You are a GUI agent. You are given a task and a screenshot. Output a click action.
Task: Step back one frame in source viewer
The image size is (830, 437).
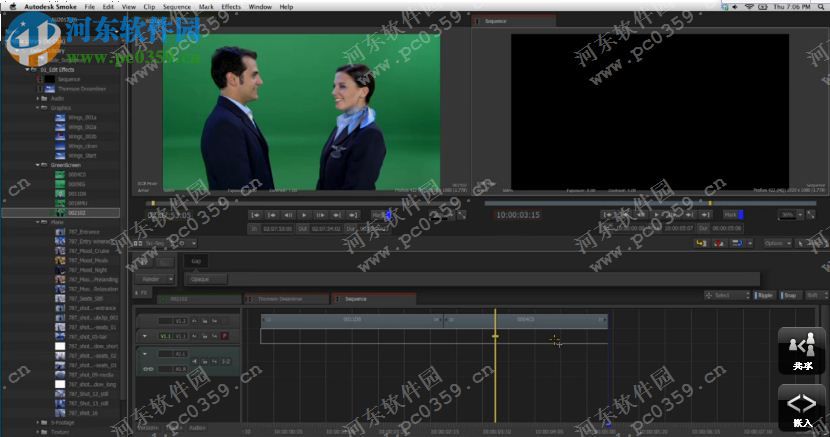click(x=288, y=215)
